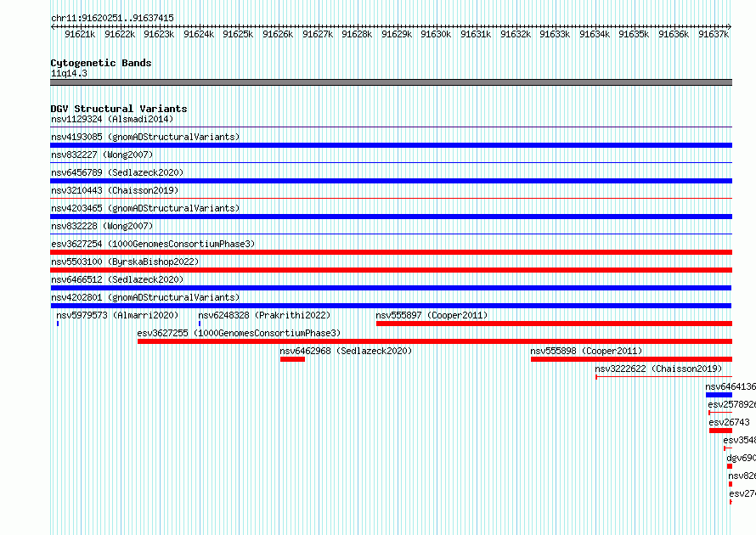Click the 91621k ruler position
This screenshot has width=756, height=535.
(x=80, y=34)
